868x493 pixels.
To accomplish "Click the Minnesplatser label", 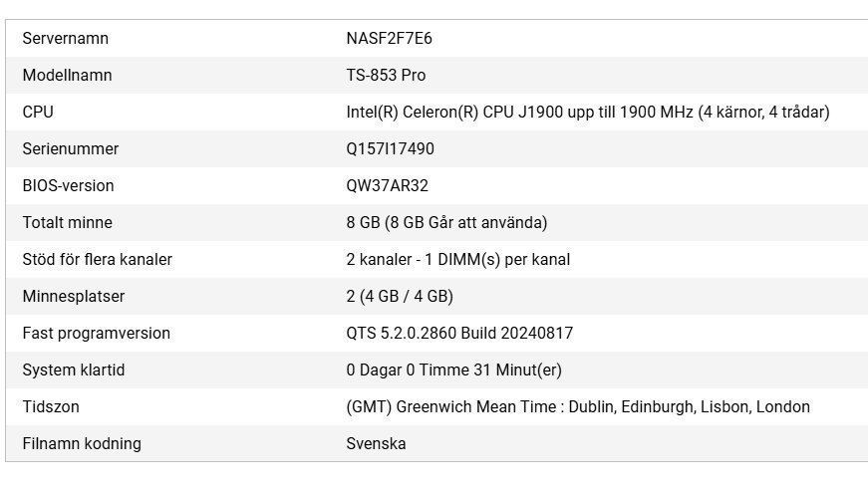I will pos(73,297).
